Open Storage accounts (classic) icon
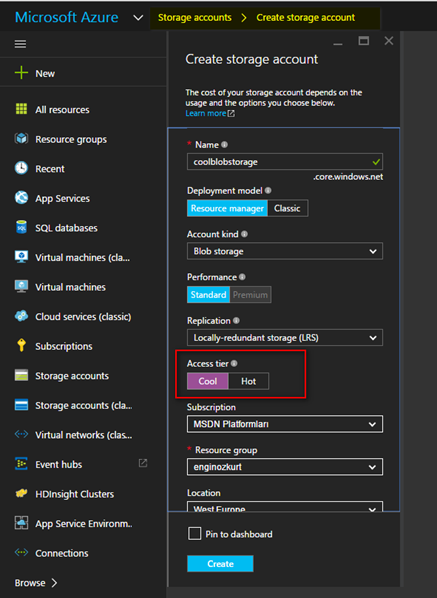Image resolution: width=437 pixels, height=598 pixels. [21, 405]
